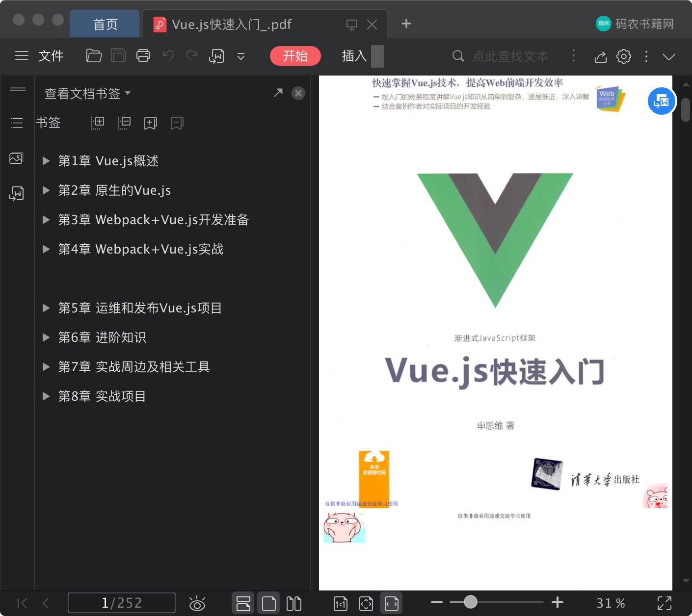Viewport: 692px width, 616px height.
Task: Pop out bookmarks panel with arrow icon
Action: point(278,93)
